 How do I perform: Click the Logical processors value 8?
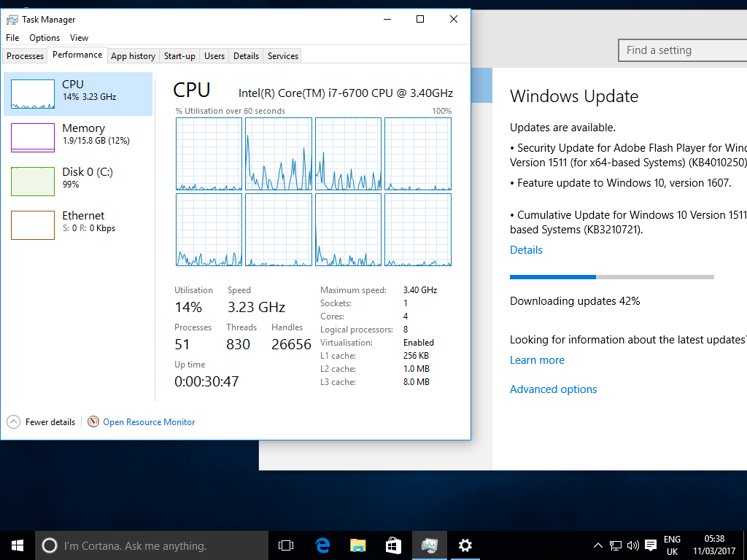tap(406, 330)
